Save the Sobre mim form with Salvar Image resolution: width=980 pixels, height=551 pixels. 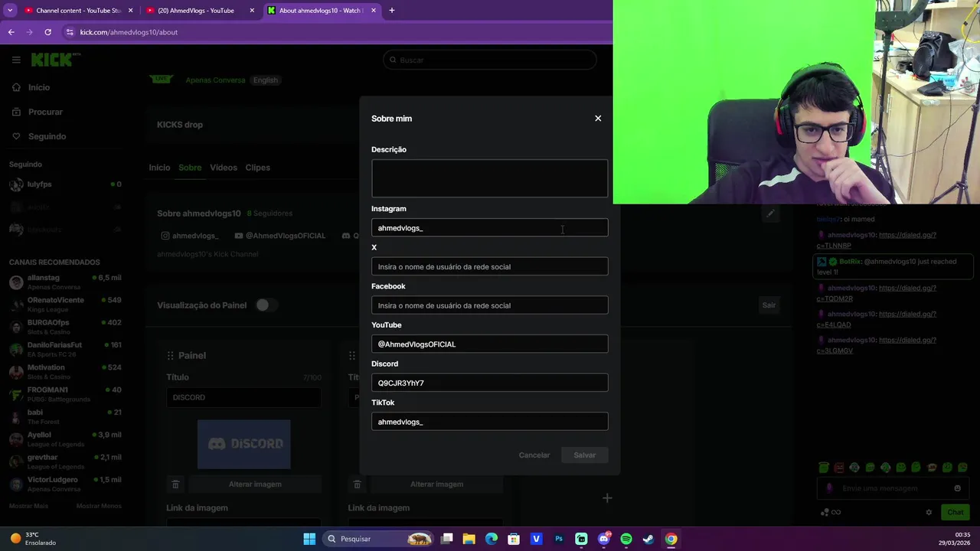pos(584,455)
